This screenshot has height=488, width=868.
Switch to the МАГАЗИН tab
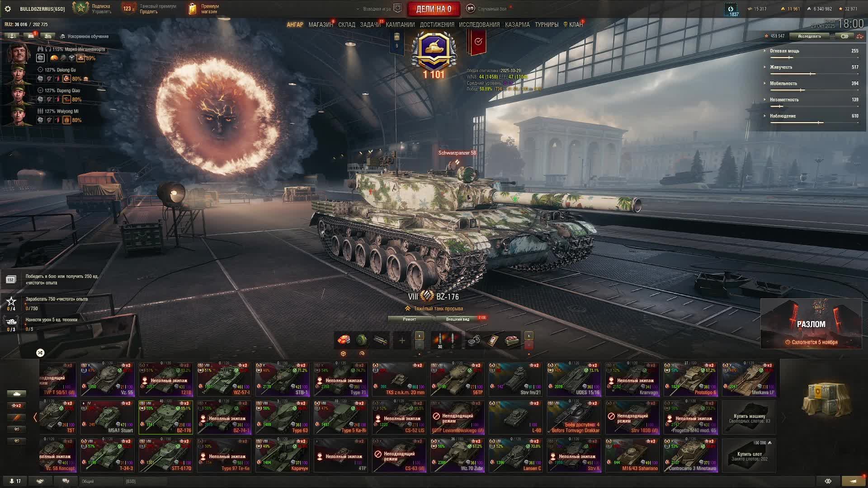coord(321,24)
